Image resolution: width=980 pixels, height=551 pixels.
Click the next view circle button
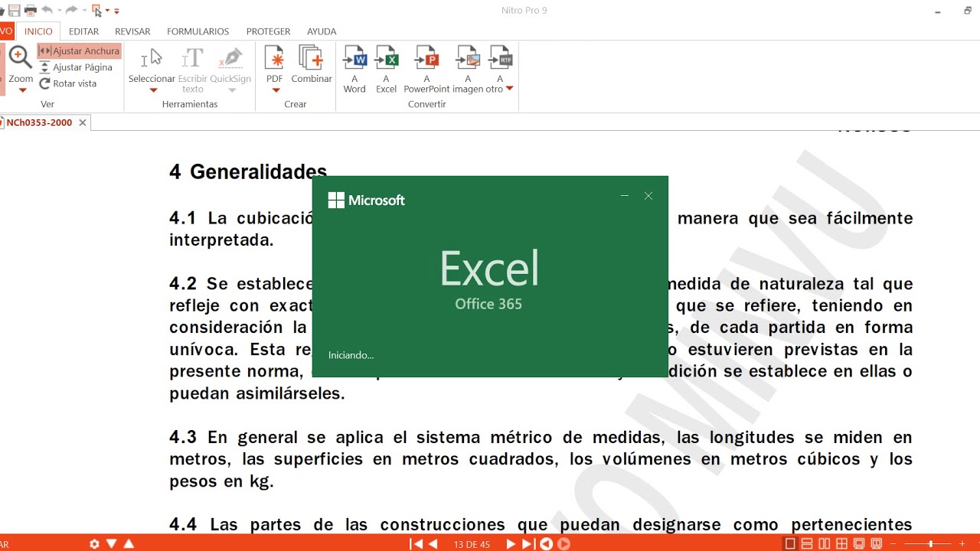point(564,544)
